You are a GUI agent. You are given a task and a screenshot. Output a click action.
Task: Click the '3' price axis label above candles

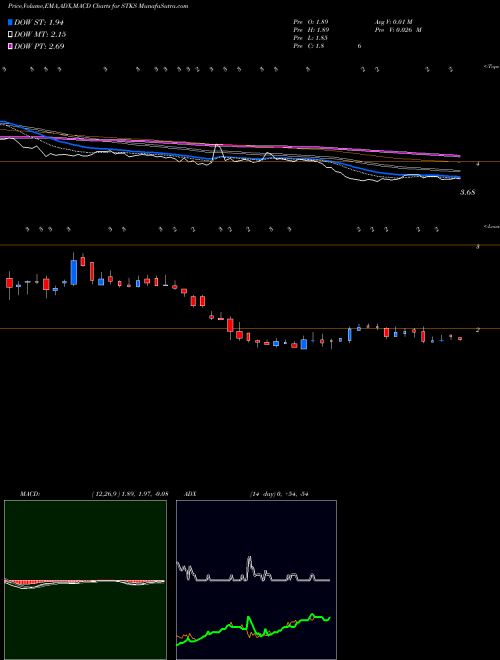[x=478, y=247]
